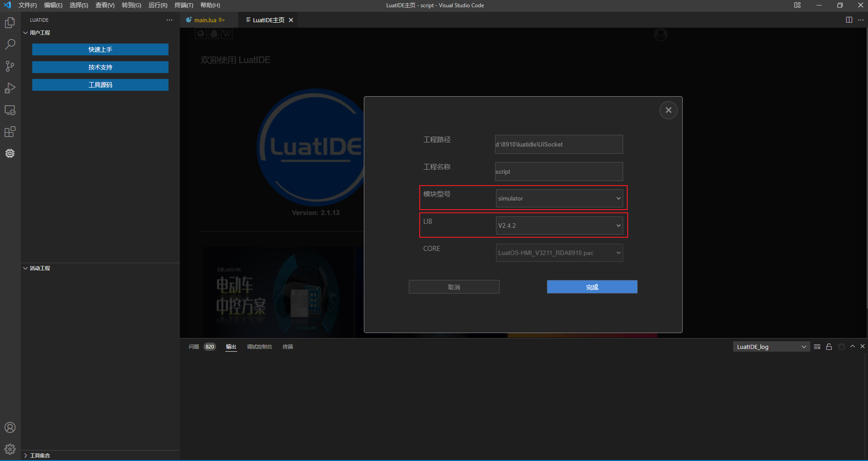Open the Explorer view in activity bar
Viewport: 868px width, 461px height.
tap(10, 23)
